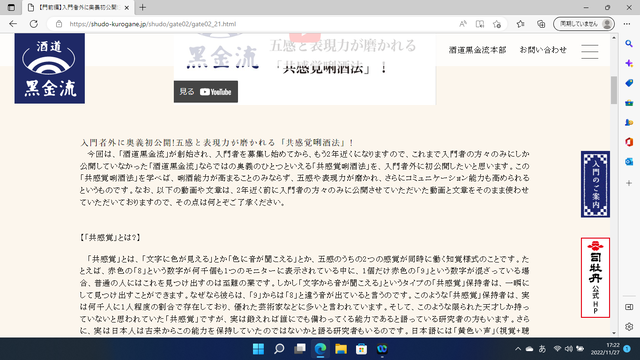Open immersive reader icon in address bar
The image size is (640, 360).
coord(480,24)
